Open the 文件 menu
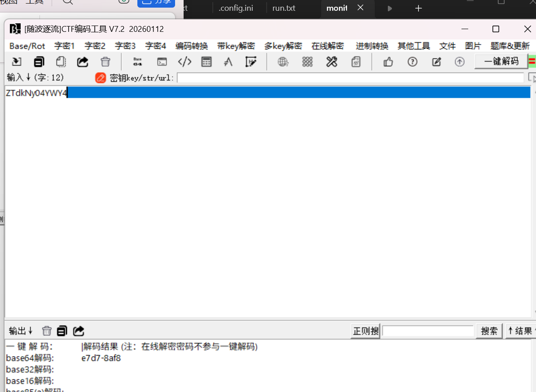Viewport: 536px width, 392px height. click(x=448, y=46)
